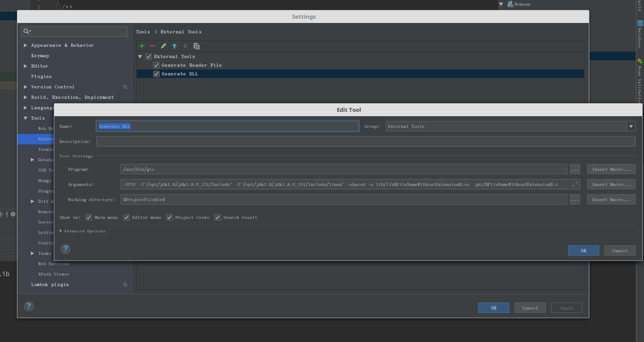Browse for Working directory with ellipsis button
The image size is (644, 342).
[575, 199]
